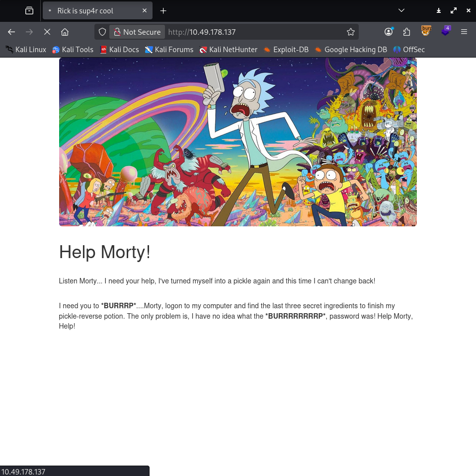The width and height of the screenshot is (476, 476).
Task: Open a new tab with plus button
Action: [163, 11]
